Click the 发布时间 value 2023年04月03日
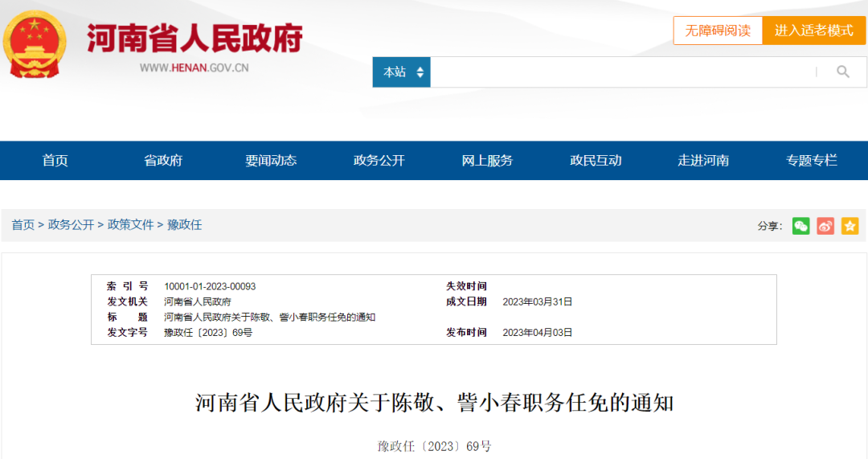This screenshot has width=868, height=459. (x=537, y=333)
